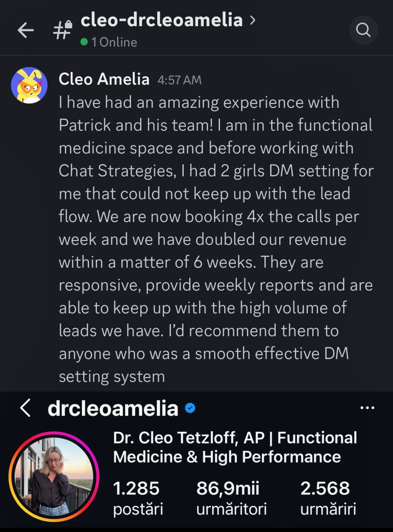The image size is (393, 532).
Task: Click the green online status dot
Action: point(84,42)
